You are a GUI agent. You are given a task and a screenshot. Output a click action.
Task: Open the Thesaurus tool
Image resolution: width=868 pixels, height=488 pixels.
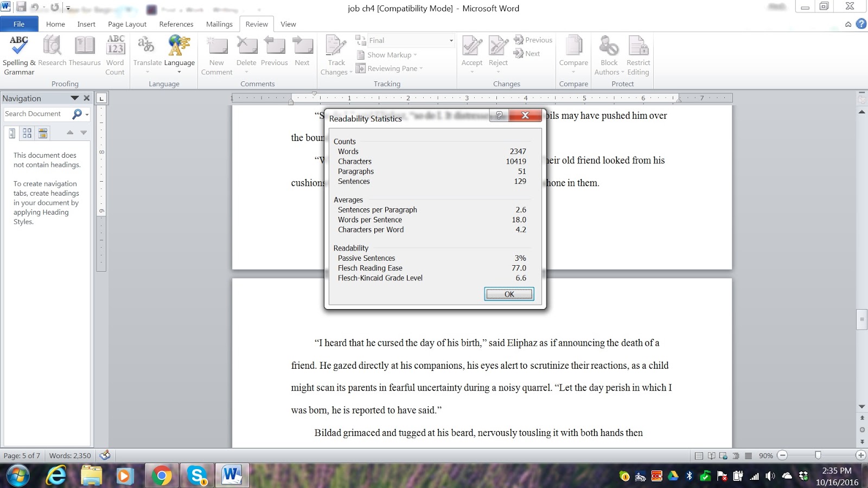pos(85,51)
